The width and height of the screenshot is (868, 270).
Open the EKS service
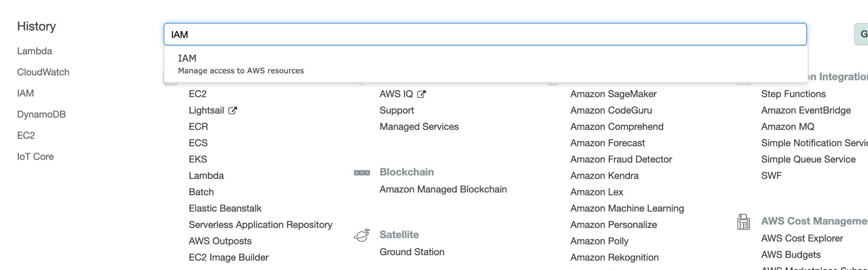pos(198,160)
